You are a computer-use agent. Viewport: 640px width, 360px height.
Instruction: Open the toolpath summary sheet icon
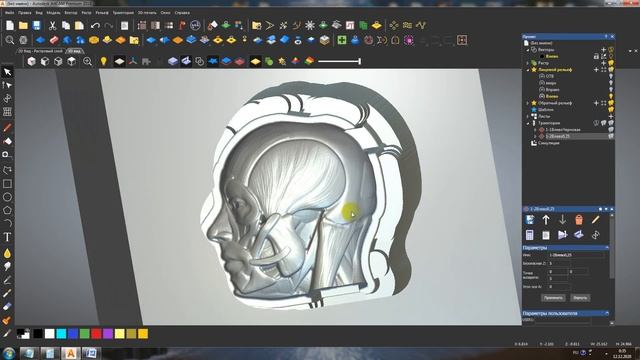tap(546, 235)
